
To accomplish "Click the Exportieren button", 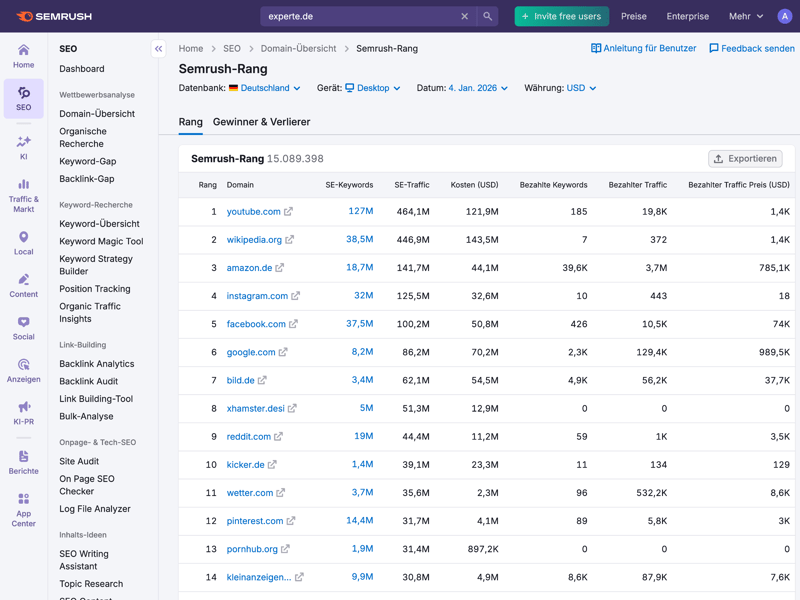I will 745,158.
